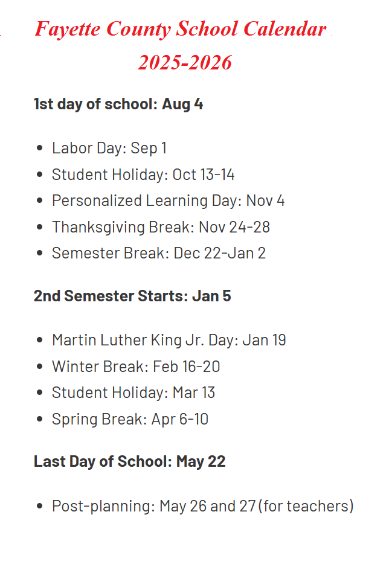This screenshot has height=564, width=392.
Task: Click the bullet point beside Post-planning
Action: 40,506
